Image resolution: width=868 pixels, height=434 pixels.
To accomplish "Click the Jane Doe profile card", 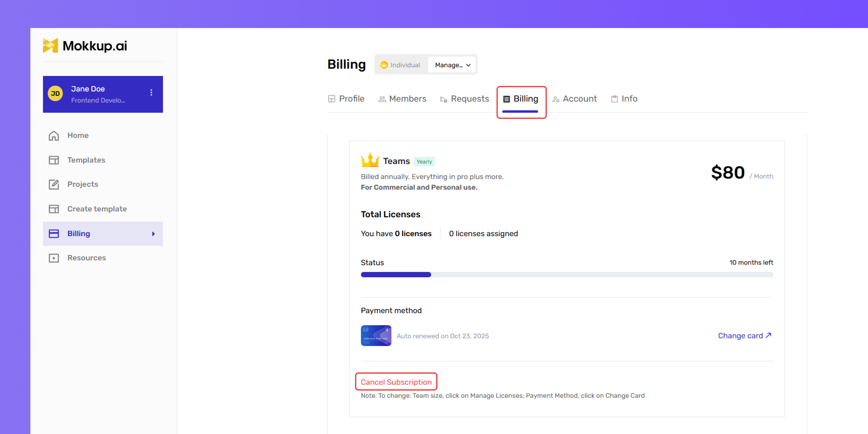I will point(103,94).
